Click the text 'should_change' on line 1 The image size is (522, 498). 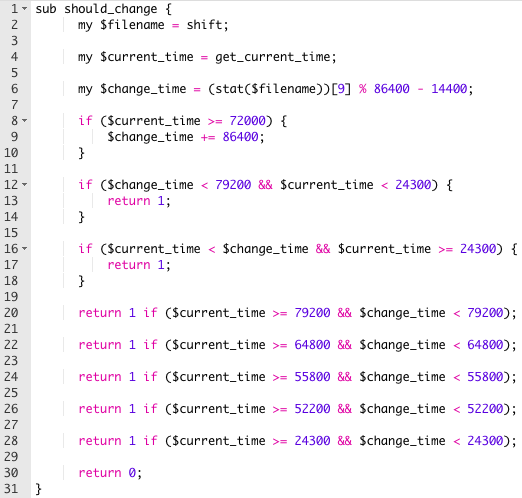tap(111, 9)
